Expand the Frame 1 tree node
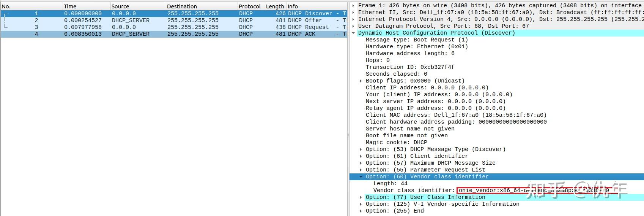Viewport: 644px width, 216px height. pyautogui.click(x=354, y=6)
